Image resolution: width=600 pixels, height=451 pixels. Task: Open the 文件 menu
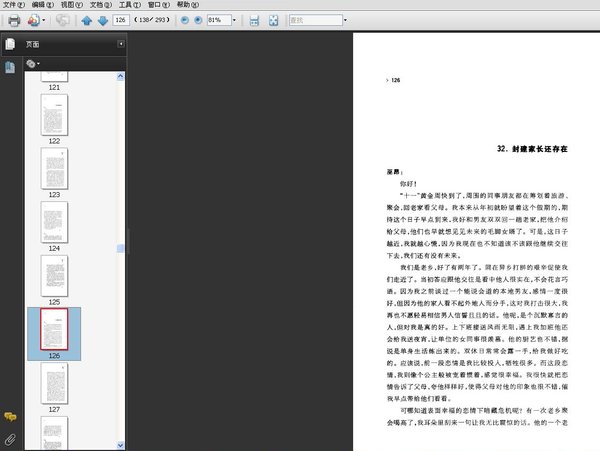(12, 5)
